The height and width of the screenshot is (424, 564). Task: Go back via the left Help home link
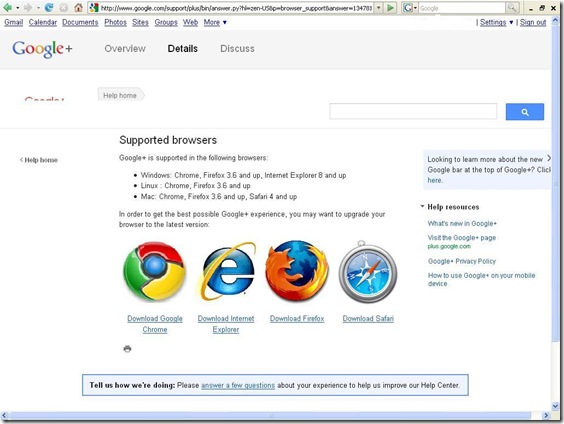(39, 160)
